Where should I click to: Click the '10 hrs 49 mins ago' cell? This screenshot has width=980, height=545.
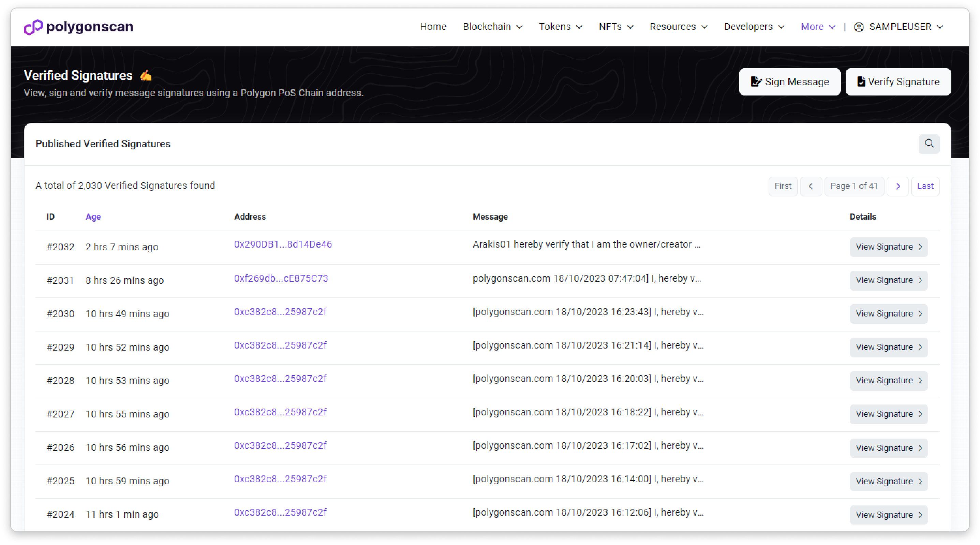pos(128,314)
